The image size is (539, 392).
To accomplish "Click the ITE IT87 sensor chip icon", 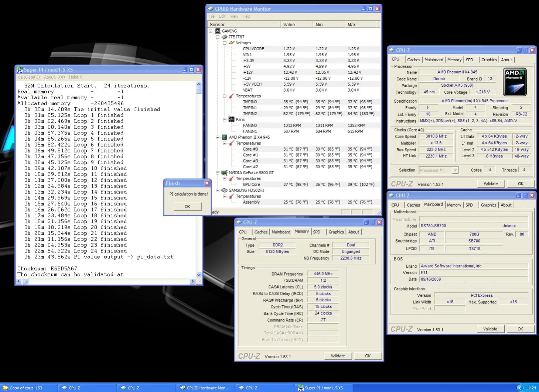I will point(224,37).
